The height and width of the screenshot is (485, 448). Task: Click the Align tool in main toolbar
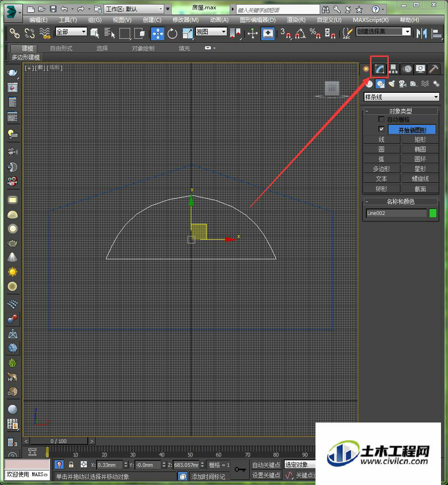point(437,33)
